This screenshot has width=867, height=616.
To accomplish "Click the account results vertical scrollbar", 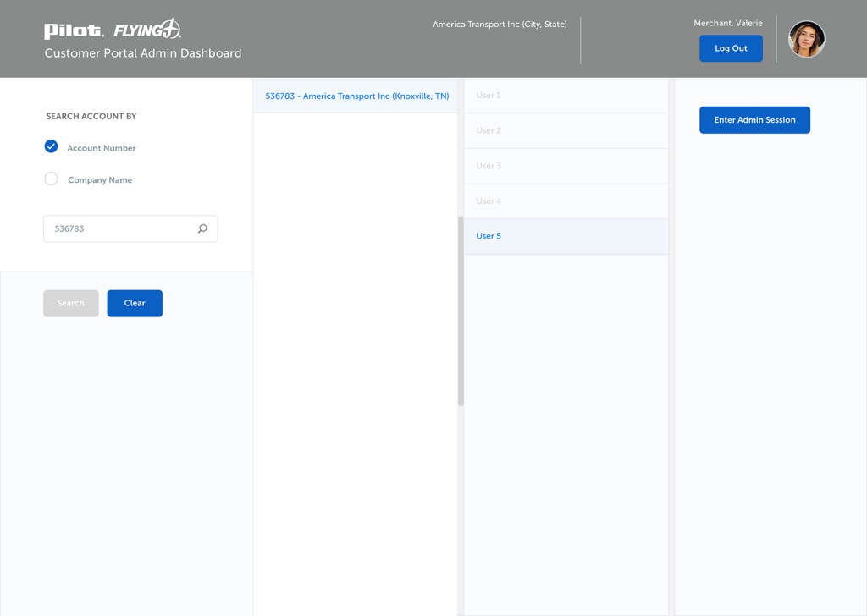I will [x=461, y=311].
